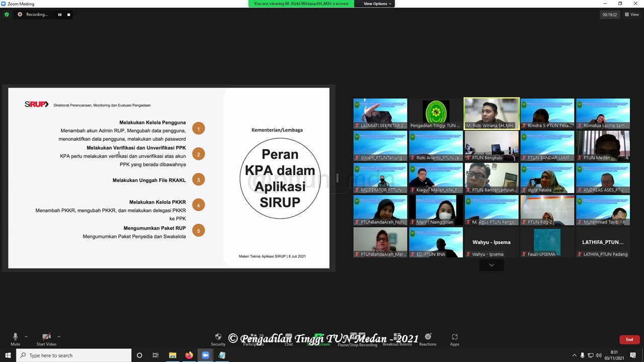Click the green encryption shield icon
Viewport: 644px width, 362px height.
coord(7,15)
